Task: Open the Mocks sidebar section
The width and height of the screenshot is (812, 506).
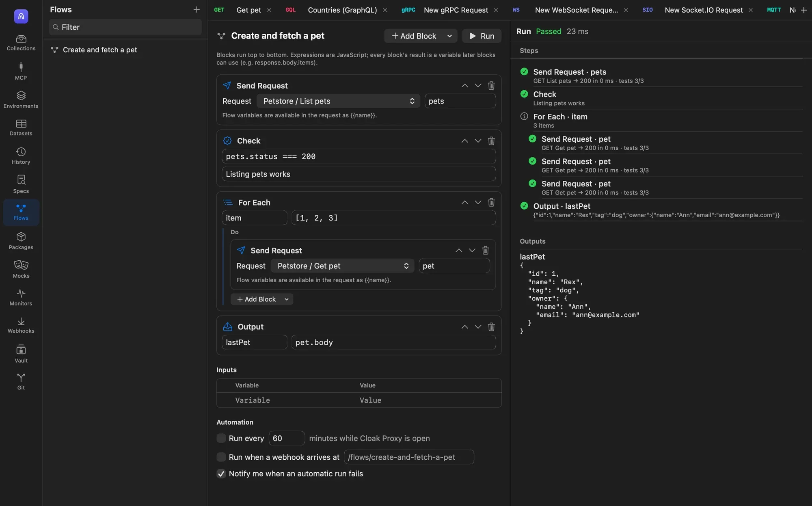Action: coord(21,270)
